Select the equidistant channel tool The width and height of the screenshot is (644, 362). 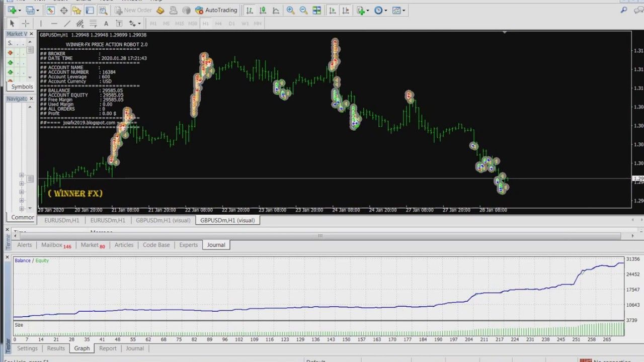point(80,24)
